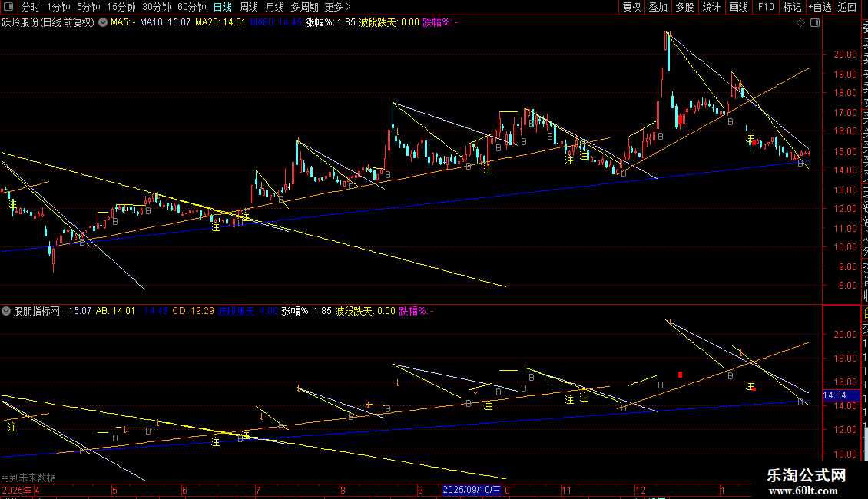Click the CD: 19.29 value

click(x=193, y=311)
